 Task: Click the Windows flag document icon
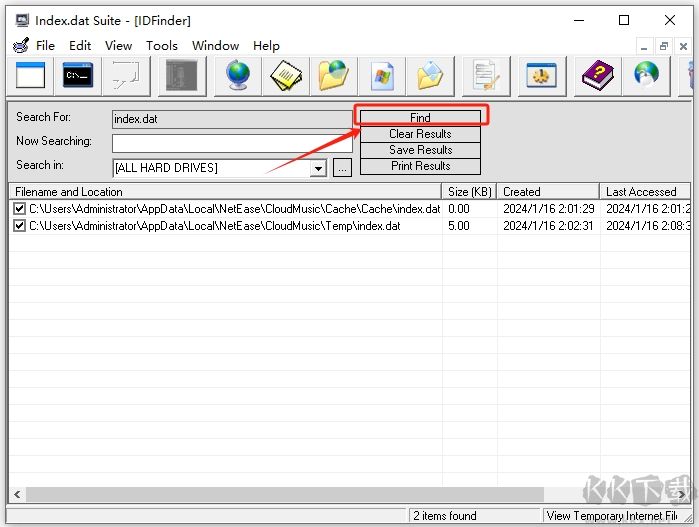(x=382, y=75)
